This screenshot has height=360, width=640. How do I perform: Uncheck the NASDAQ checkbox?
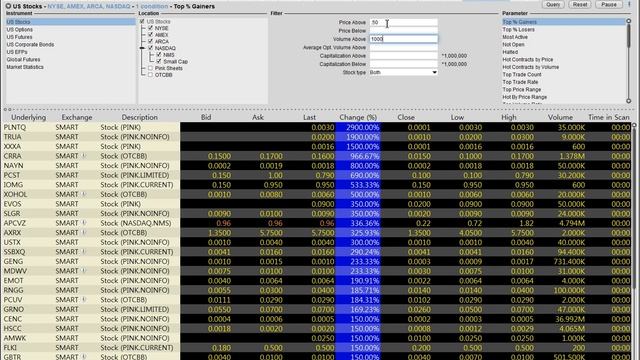coord(151,48)
